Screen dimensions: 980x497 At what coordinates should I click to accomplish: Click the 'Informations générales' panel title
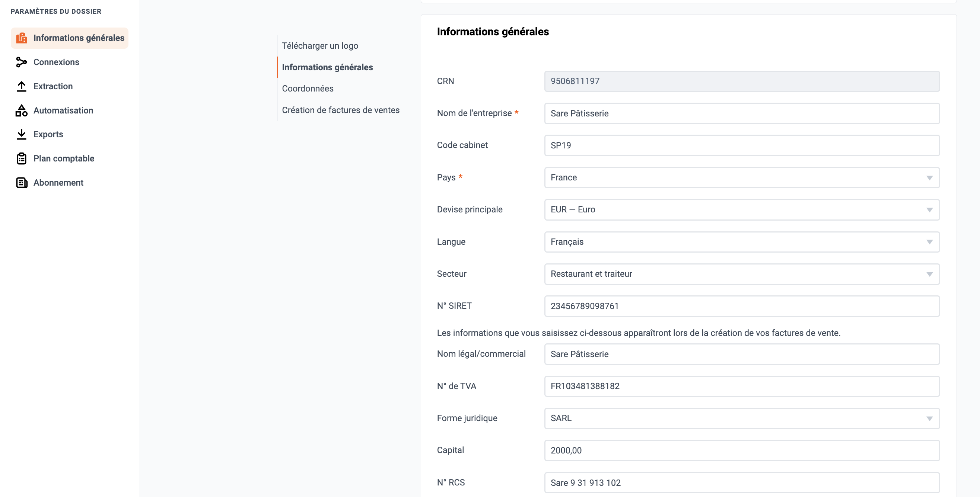493,32
